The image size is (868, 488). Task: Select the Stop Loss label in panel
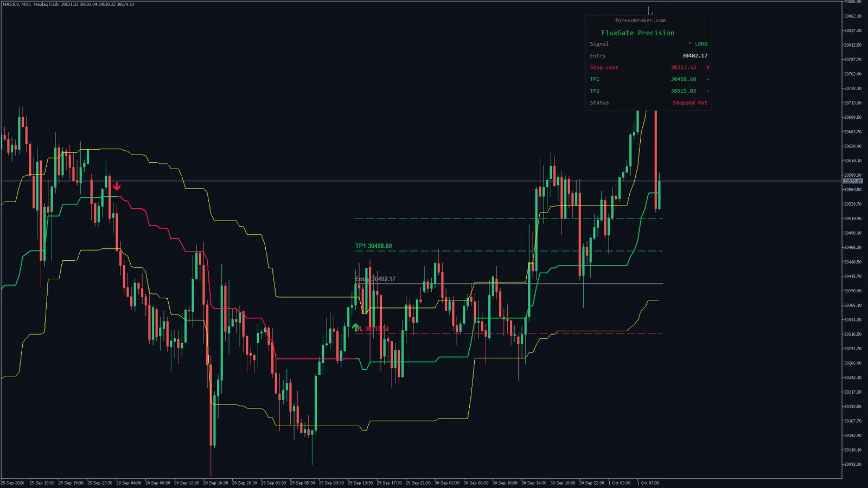point(604,67)
